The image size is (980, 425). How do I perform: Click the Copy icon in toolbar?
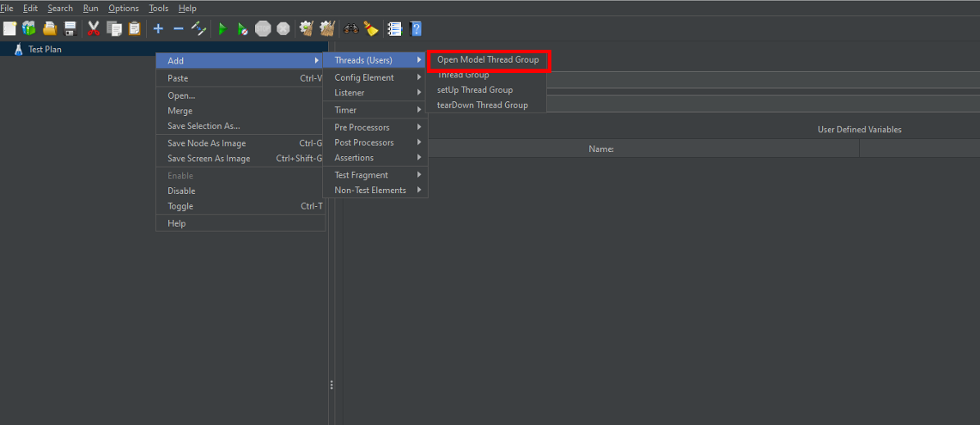(x=113, y=28)
